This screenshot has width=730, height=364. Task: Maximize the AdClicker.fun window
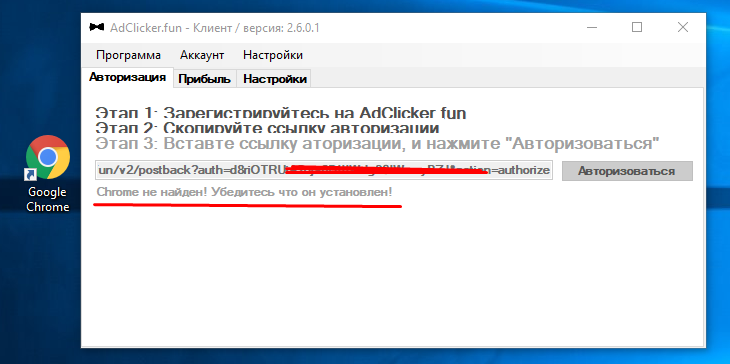coord(637,27)
